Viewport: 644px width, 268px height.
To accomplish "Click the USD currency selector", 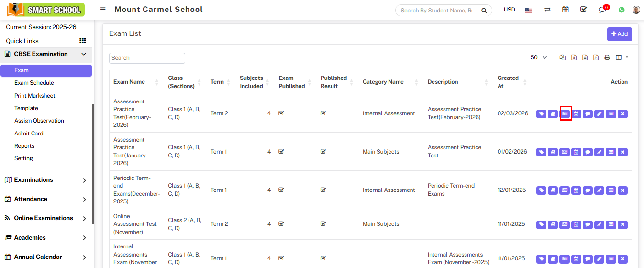I will [509, 10].
